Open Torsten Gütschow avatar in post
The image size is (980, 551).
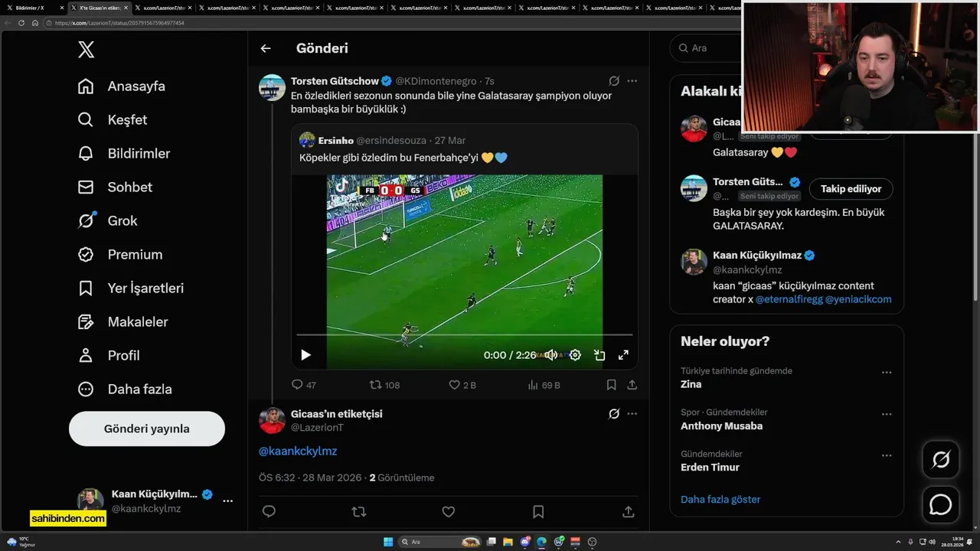click(x=272, y=88)
